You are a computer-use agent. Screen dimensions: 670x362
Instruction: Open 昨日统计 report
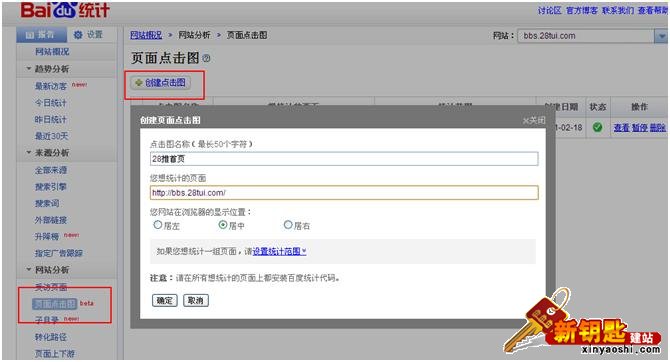coord(51,119)
